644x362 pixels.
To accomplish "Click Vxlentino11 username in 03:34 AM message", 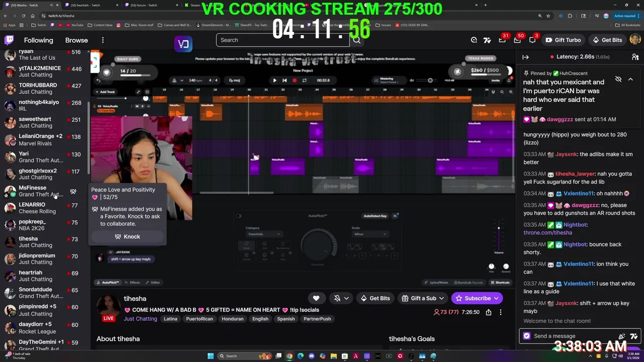I will point(578,194).
